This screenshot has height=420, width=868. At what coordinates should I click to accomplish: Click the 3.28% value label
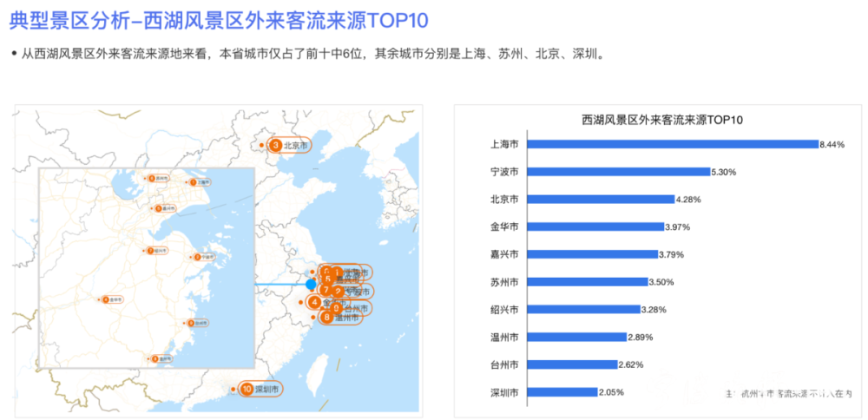coord(654,310)
